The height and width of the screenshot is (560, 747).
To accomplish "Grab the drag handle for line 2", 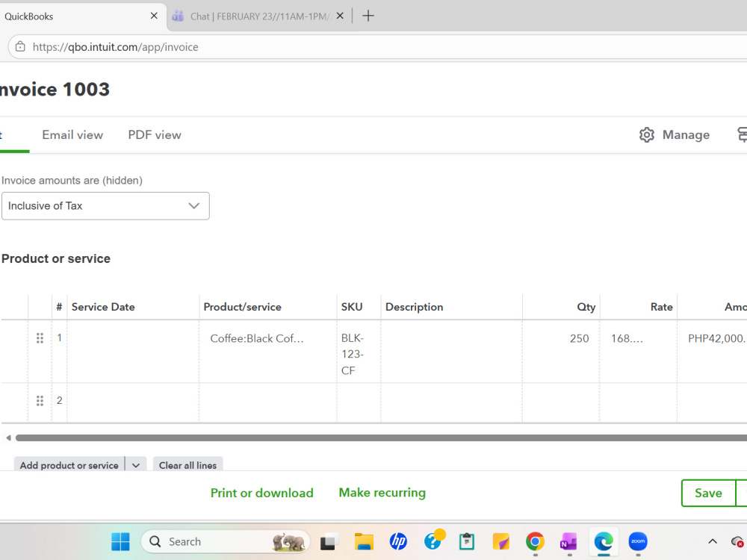I will [40, 401].
